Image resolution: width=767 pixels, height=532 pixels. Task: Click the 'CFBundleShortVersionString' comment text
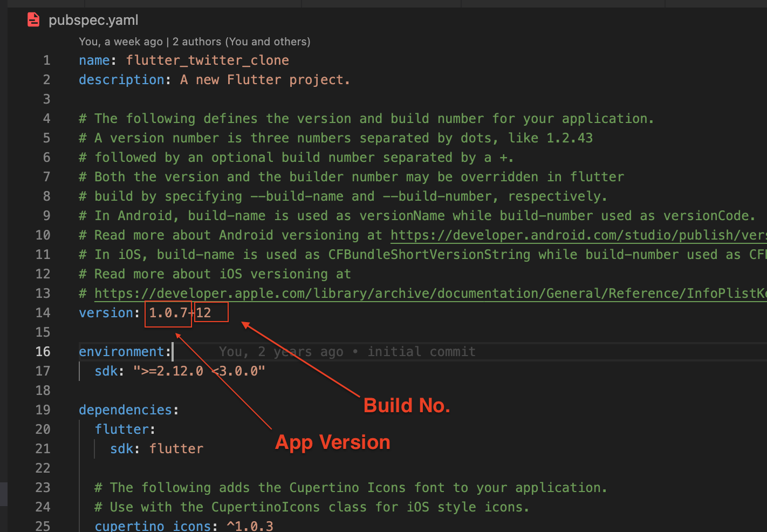click(x=429, y=254)
